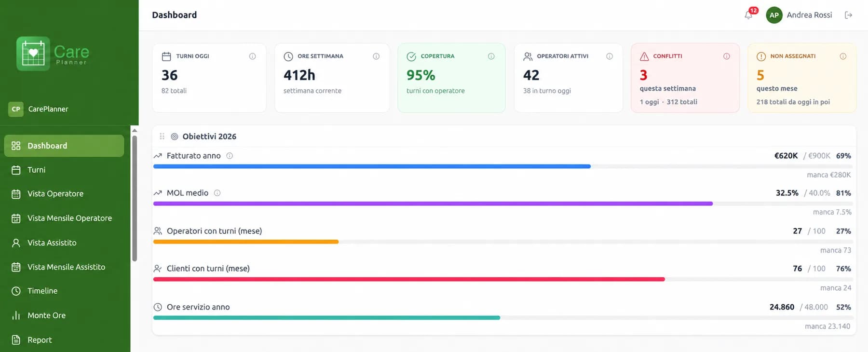Click the Andrea Rossi user name
Screen dimensions: 868x352
pyautogui.click(x=809, y=15)
